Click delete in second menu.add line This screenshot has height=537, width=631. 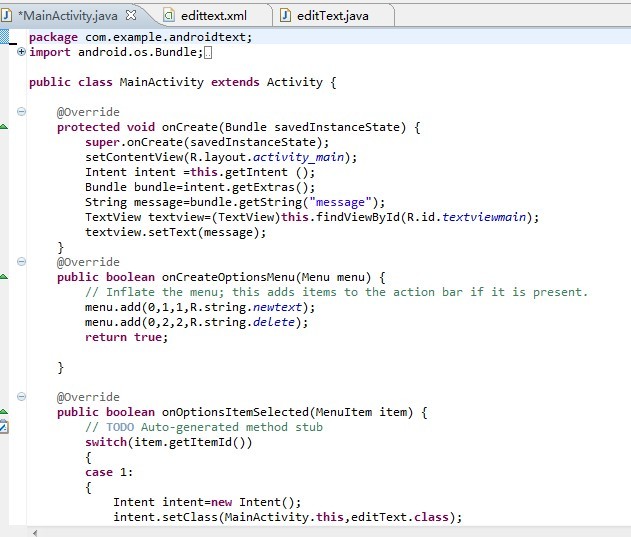(x=274, y=322)
